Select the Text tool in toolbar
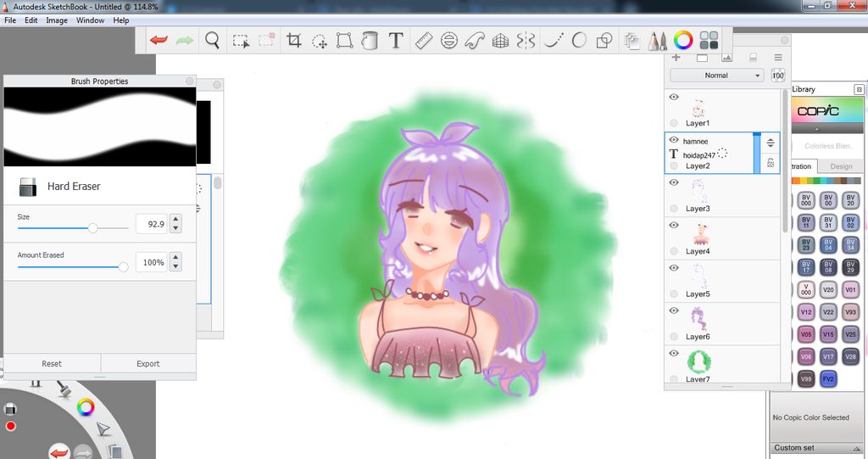Screen dimensions: 868x459 click(395, 40)
